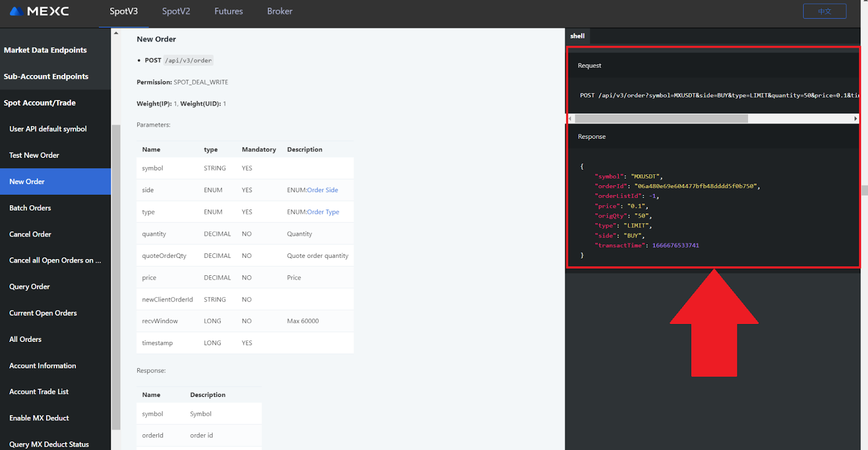This screenshot has width=868, height=450.
Task: Open All Orders page
Action: click(25, 339)
